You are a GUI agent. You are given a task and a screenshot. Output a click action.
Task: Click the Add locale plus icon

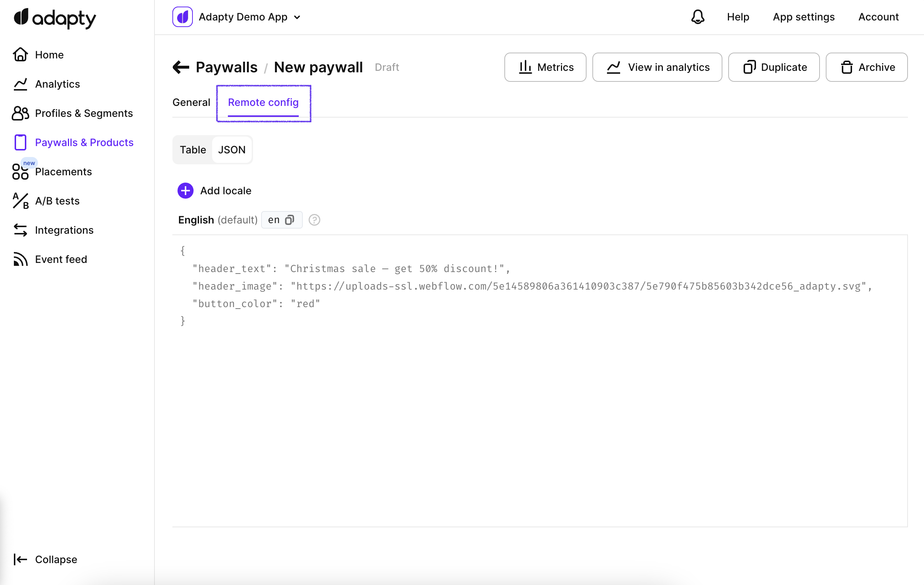185,191
